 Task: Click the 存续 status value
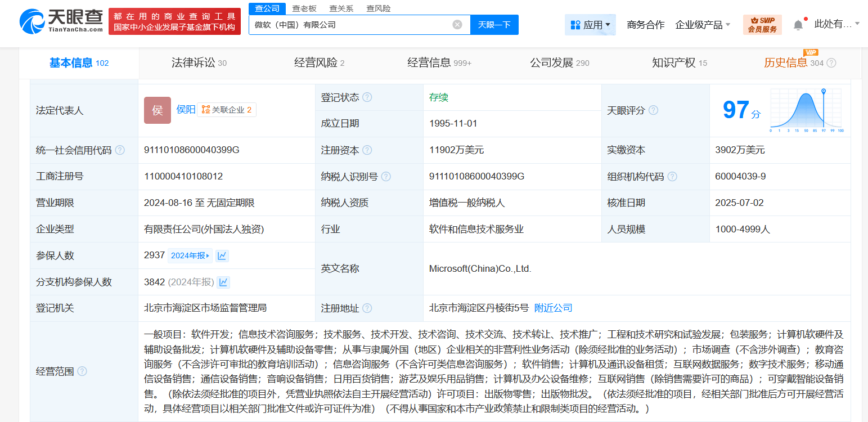439,97
